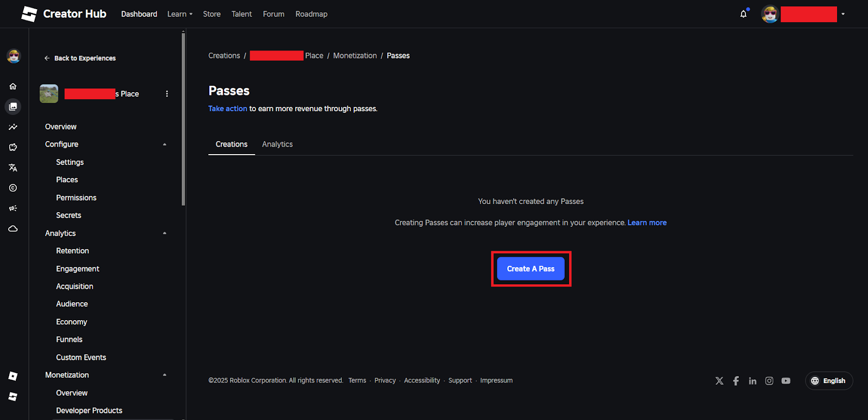Open Secrets in sidebar
Viewport: 868px width, 420px height.
[x=69, y=215]
